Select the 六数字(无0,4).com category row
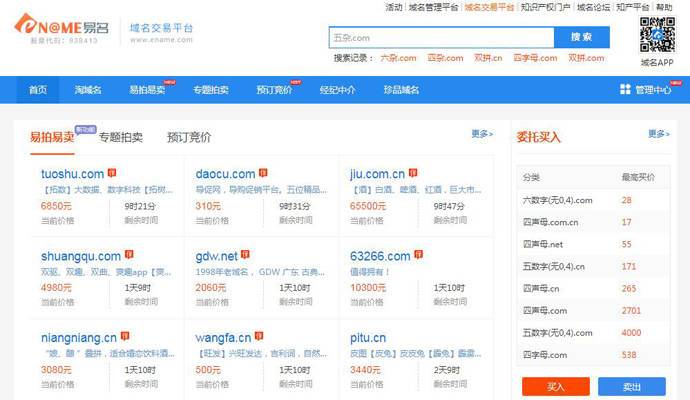Screen dimensions: 690x400 [594, 200]
